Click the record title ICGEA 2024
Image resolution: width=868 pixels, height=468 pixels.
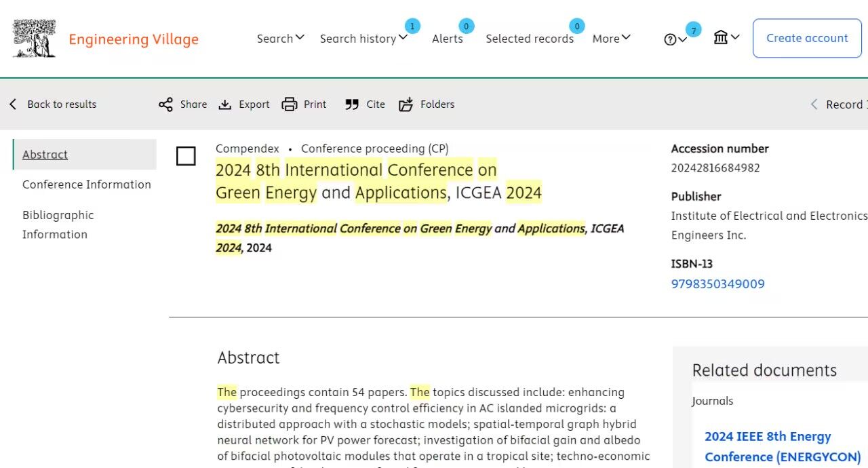point(378,181)
